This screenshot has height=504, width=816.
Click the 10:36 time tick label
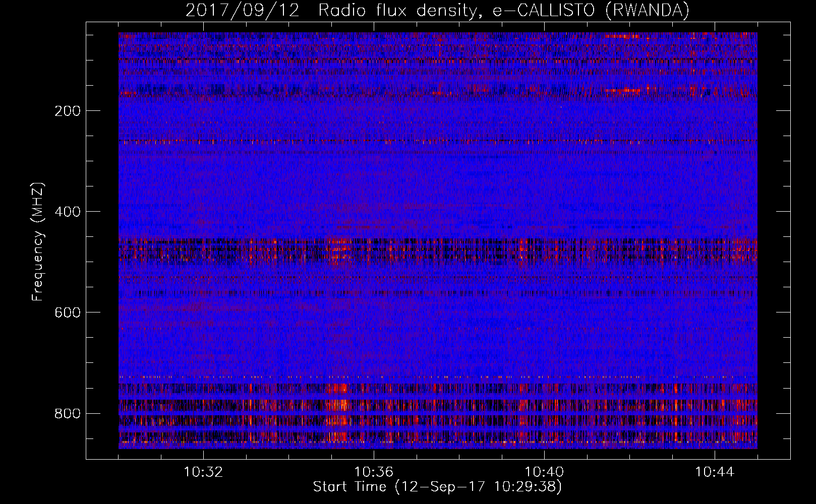tap(374, 472)
